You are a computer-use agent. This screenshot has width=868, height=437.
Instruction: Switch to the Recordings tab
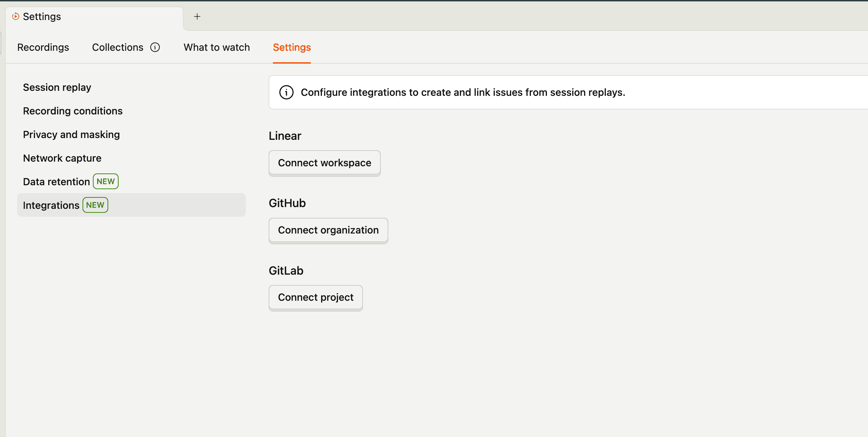click(43, 47)
